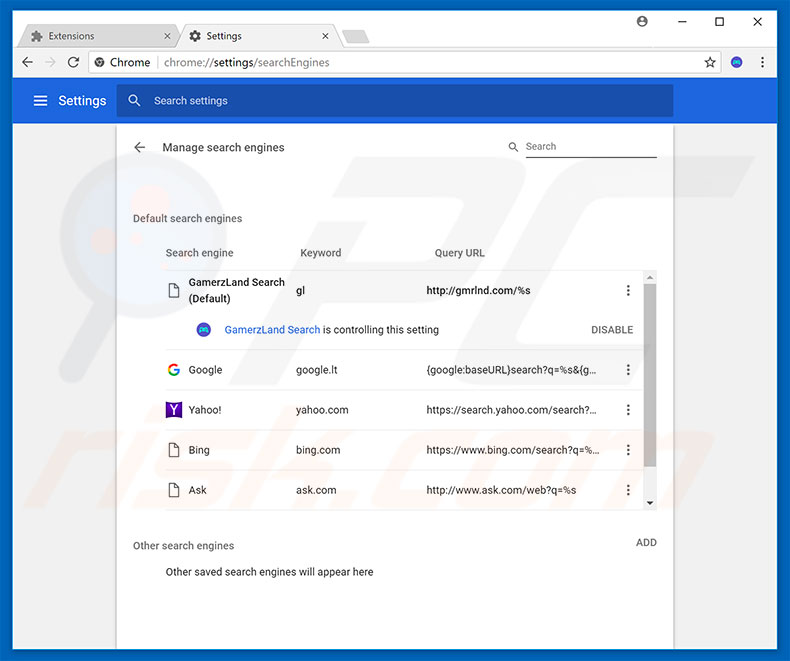
Task: Reload the page with the refresh icon
Action: point(74,62)
